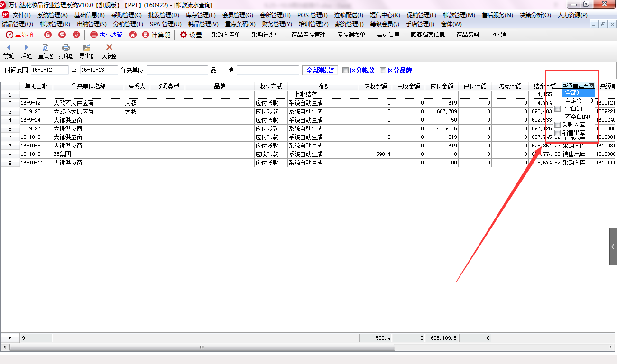Viewport: 617px width, 364px height.
Task: Click the 全部帐款 button
Action: click(320, 70)
